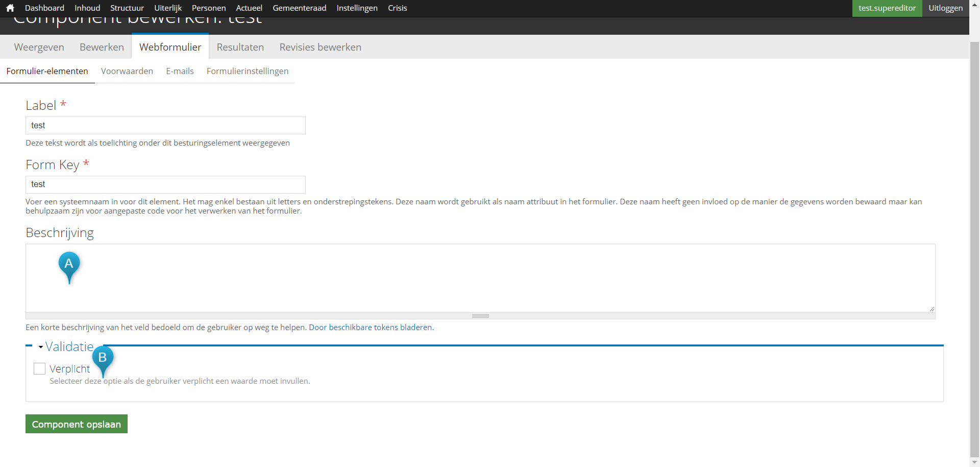Click into the Form Key input
The image size is (980, 467).
165,184
